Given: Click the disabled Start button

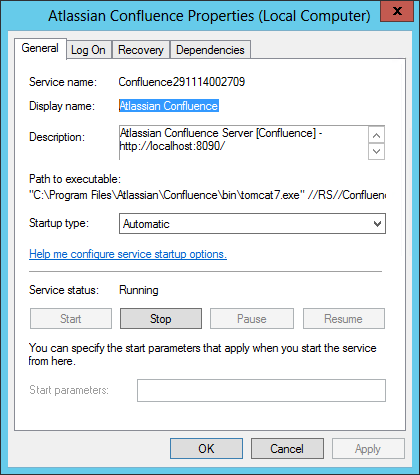Looking at the screenshot, I should click(x=71, y=319).
